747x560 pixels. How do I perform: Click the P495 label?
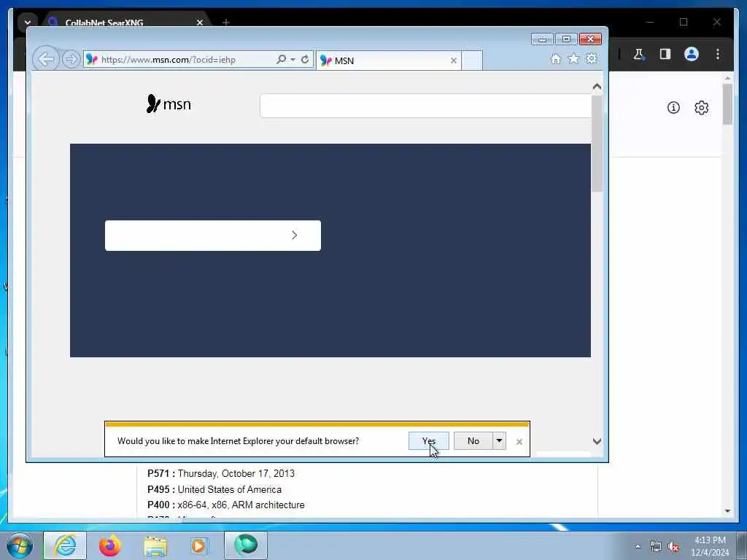click(x=161, y=489)
